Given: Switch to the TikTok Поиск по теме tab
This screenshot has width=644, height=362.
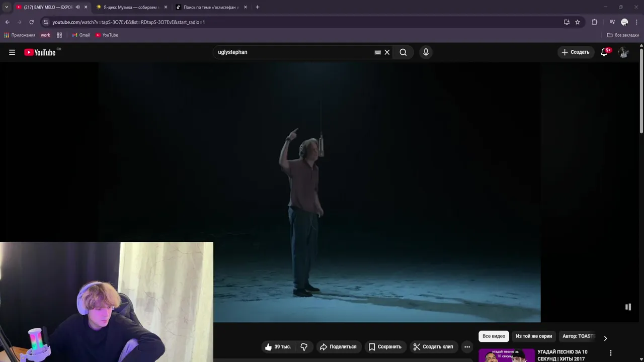Looking at the screenshot, I should click(x=210, y=7).
